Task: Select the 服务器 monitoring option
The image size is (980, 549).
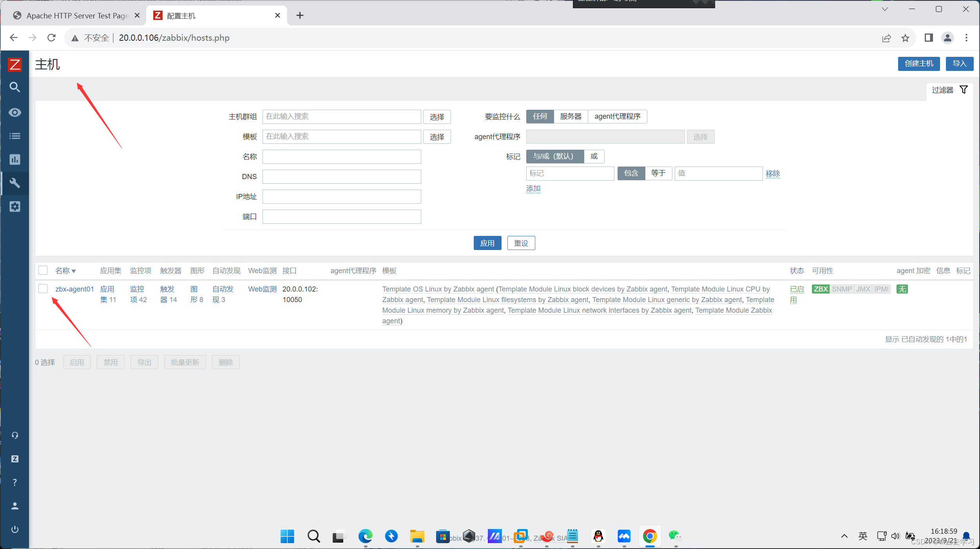Action: [571, 116]
